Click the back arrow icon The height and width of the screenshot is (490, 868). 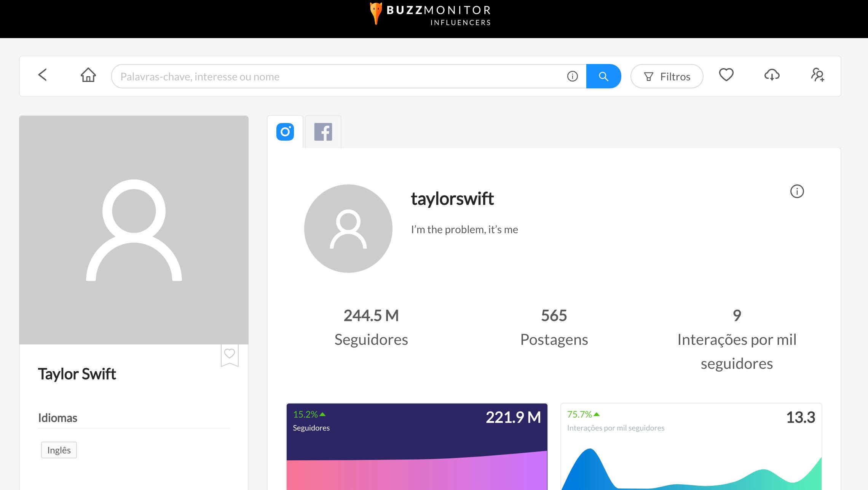click(x=43, y=75)
